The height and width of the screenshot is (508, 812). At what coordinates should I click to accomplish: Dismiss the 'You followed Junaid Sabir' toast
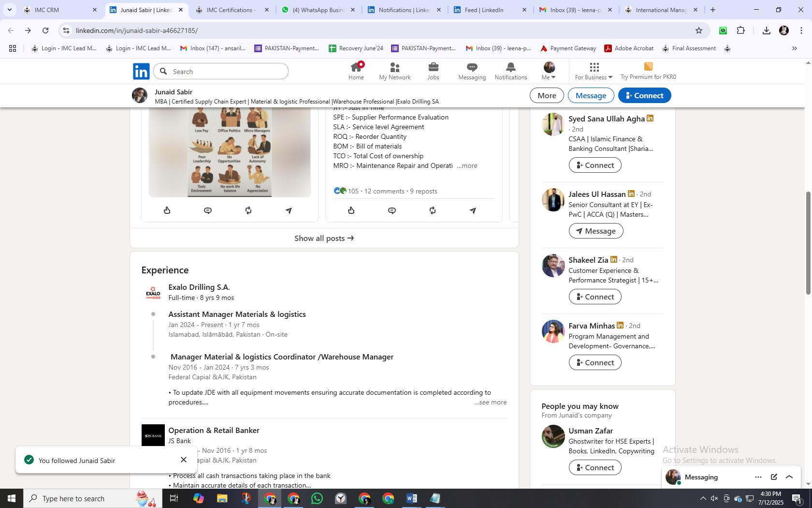(x=184, y=460)
